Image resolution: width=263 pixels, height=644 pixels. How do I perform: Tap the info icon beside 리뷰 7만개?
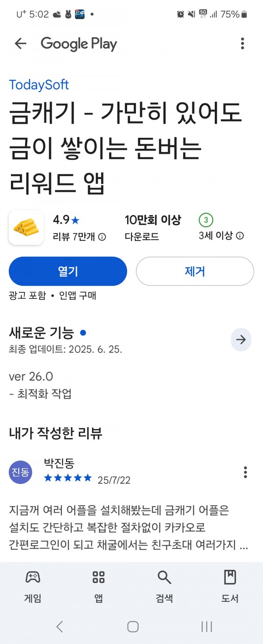(x=102, y=237)
